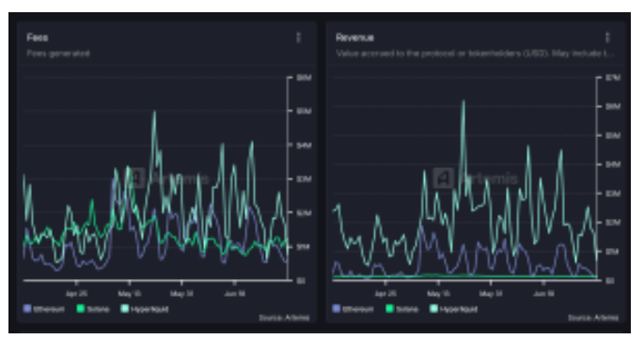
Task: Click the Ethereum label in Fees legend
Action: pos(49,309)
